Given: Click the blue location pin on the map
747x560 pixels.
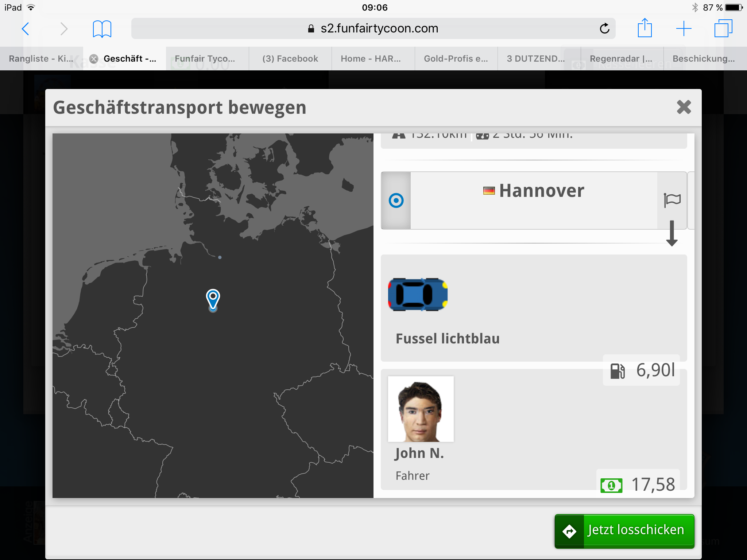Looking at the screenshot, I should coord(213,300).
